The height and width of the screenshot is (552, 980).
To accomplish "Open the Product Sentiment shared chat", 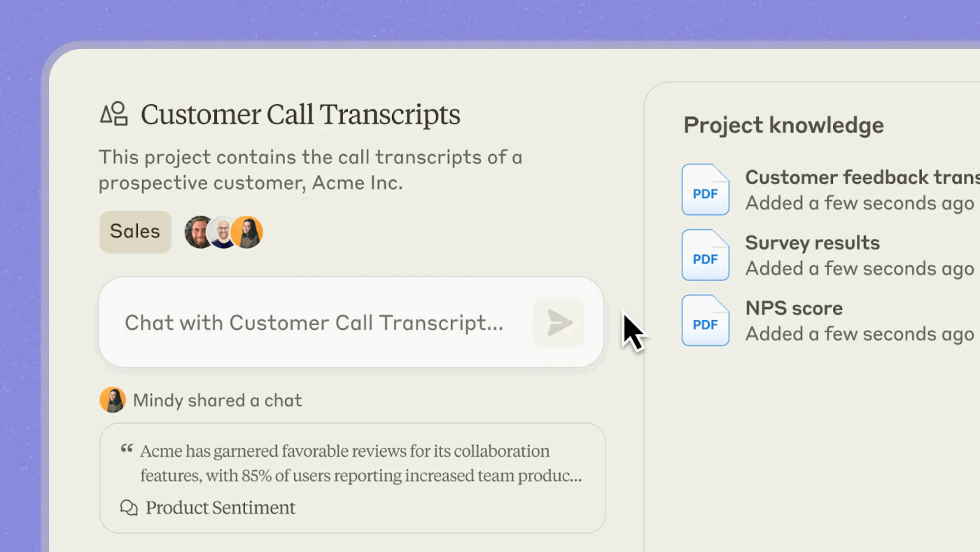I will click(x=219, y=507).
